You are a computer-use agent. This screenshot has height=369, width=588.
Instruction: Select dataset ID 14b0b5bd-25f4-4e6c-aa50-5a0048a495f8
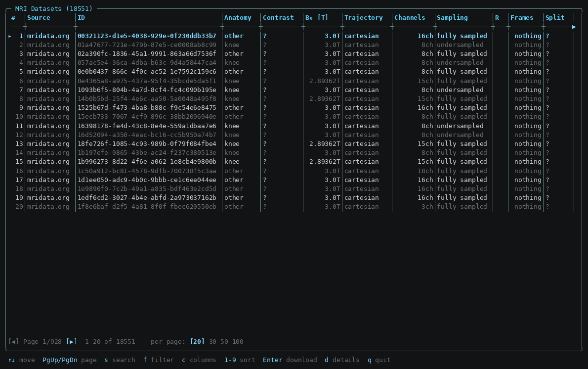click(x=147, y=99)
